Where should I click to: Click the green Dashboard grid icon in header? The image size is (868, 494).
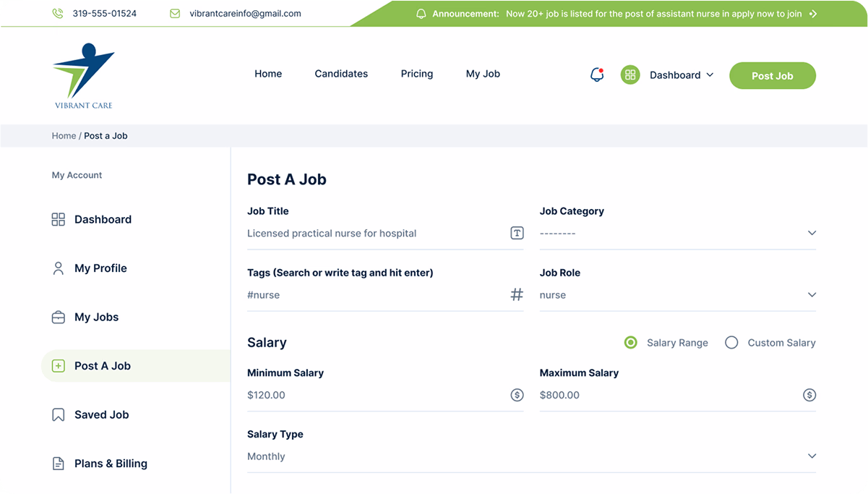coord(630,74)
